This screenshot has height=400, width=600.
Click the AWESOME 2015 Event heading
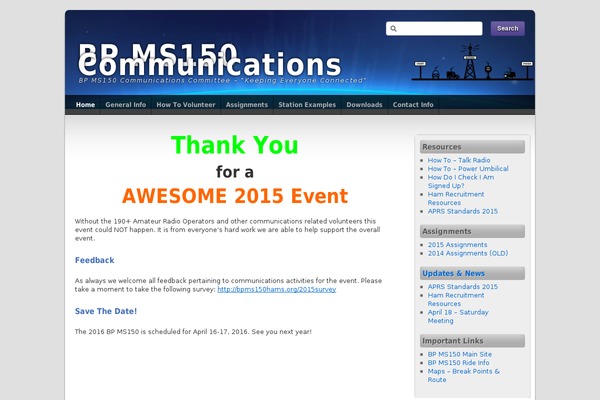pos(235,196)
